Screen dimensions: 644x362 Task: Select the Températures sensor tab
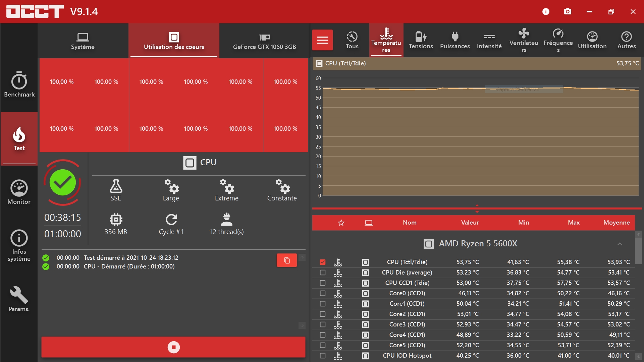[x=386, y=40]
